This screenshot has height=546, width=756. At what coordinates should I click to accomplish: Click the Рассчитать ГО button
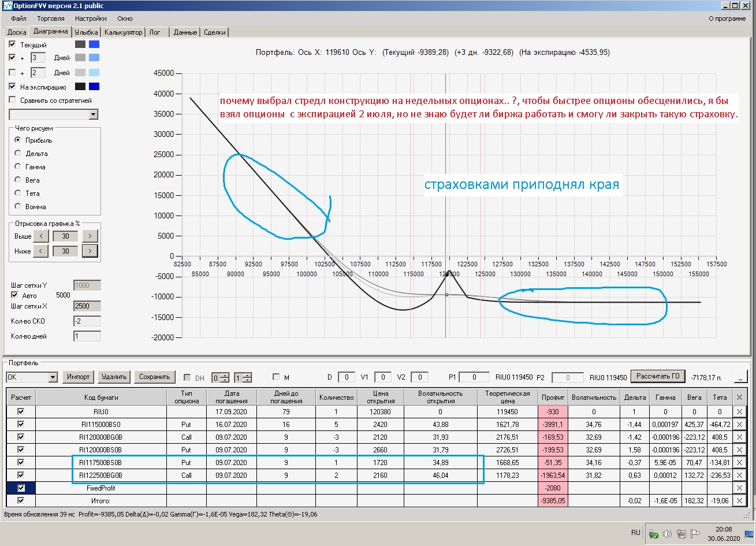click(x=657, y=376)
